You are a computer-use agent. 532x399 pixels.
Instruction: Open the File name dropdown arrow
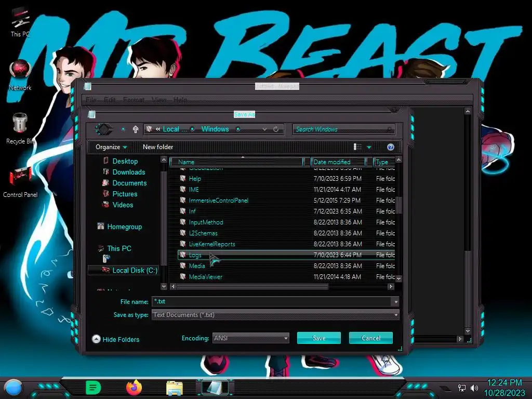395,301
